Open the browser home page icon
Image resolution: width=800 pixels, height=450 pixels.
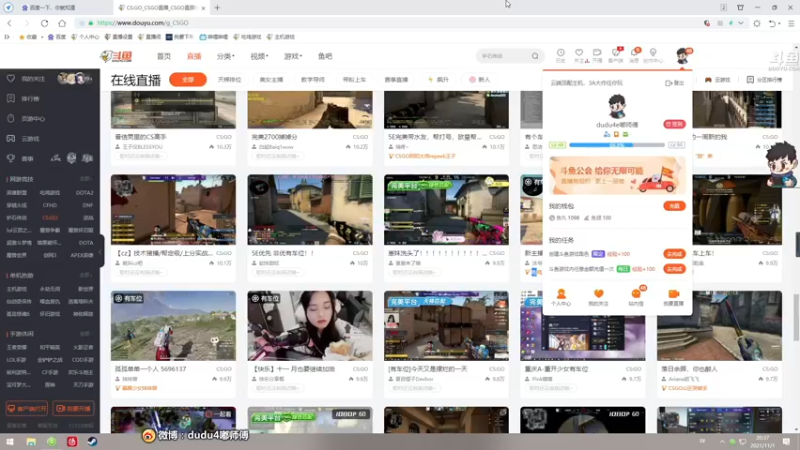tap(62, 23)
